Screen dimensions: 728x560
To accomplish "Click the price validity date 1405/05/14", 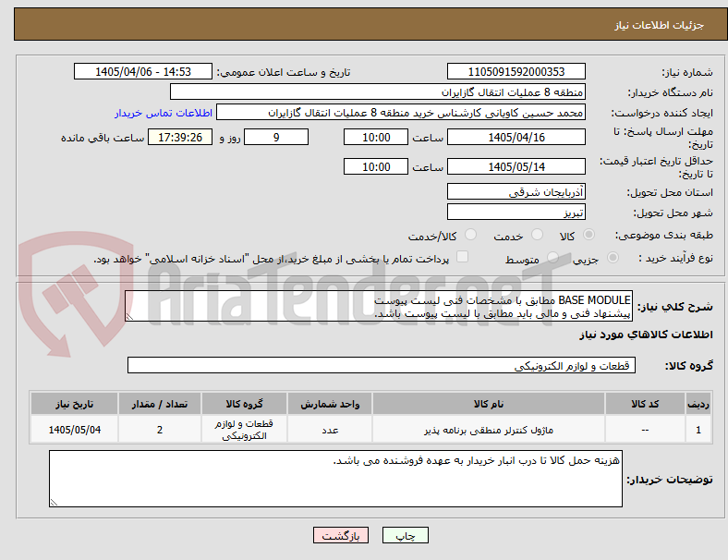I will coord(516,166).
